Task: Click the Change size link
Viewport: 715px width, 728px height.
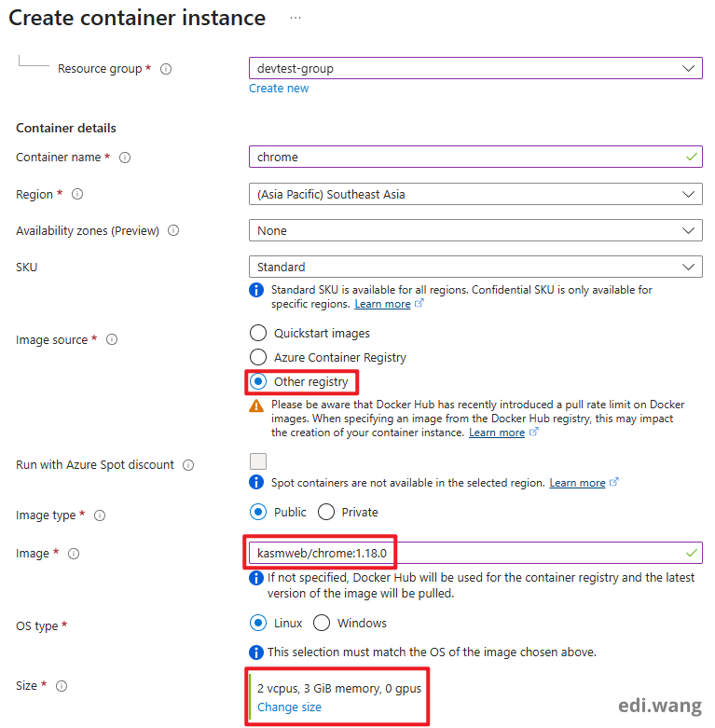Action: 289,707
